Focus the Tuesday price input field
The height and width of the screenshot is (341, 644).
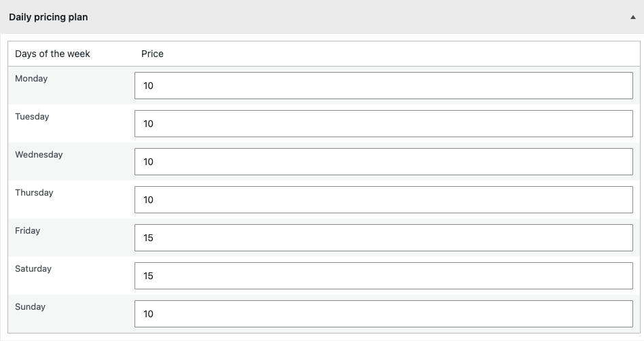pos(384,124)
